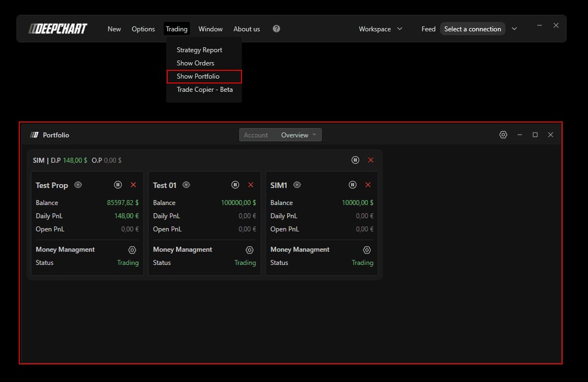Image resolution: width=588 pixels, height=382 pixels.
Task: Choose Show Portfolio menu entry
Action: 204,76
